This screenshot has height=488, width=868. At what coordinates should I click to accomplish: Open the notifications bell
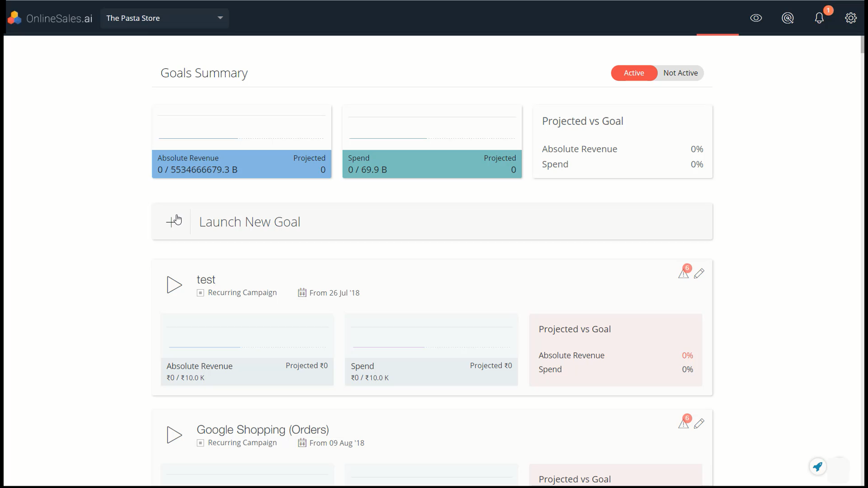coord(819,18)
